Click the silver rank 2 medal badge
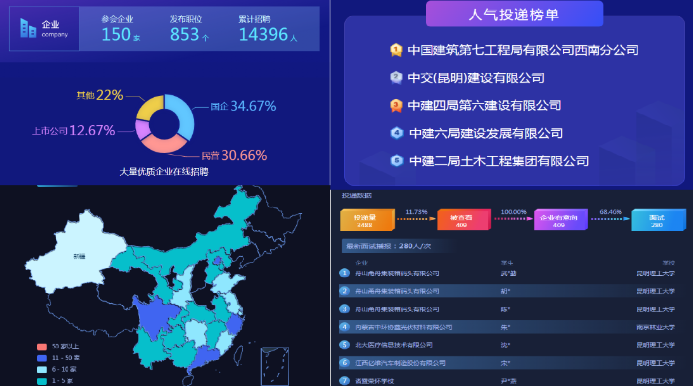Screen dimensions: 693x386 pos(396,77)
